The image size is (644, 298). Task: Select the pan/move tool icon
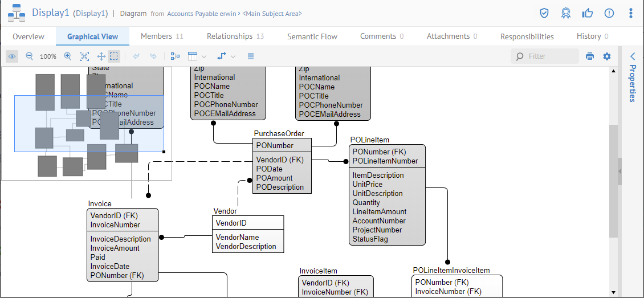tap(101, 56)
